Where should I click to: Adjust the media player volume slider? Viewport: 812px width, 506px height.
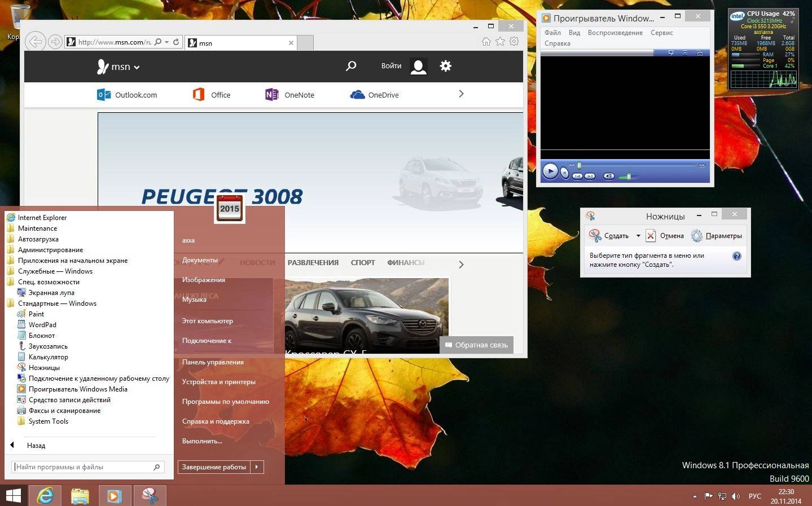629,177
